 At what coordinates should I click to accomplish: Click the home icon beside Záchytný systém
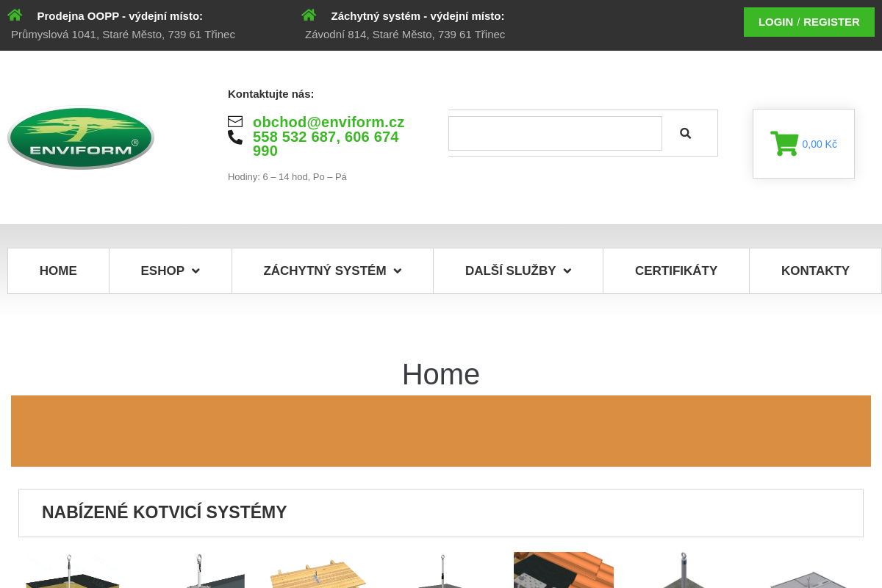tap(308, 14)
